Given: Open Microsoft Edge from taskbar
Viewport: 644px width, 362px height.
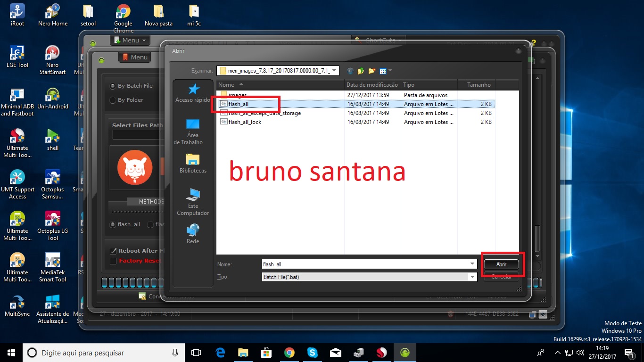Looking at the screenshot, I should click(220, 353).
